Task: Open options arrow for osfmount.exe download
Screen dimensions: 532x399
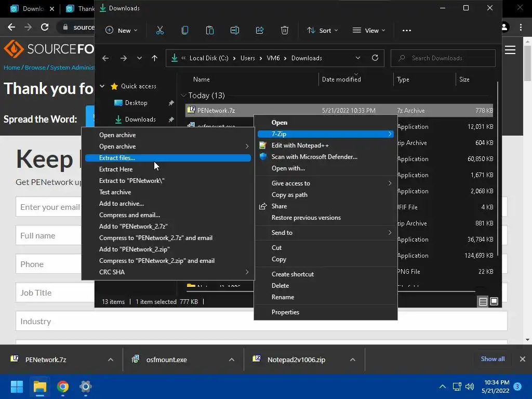Action: pos(232,360)
